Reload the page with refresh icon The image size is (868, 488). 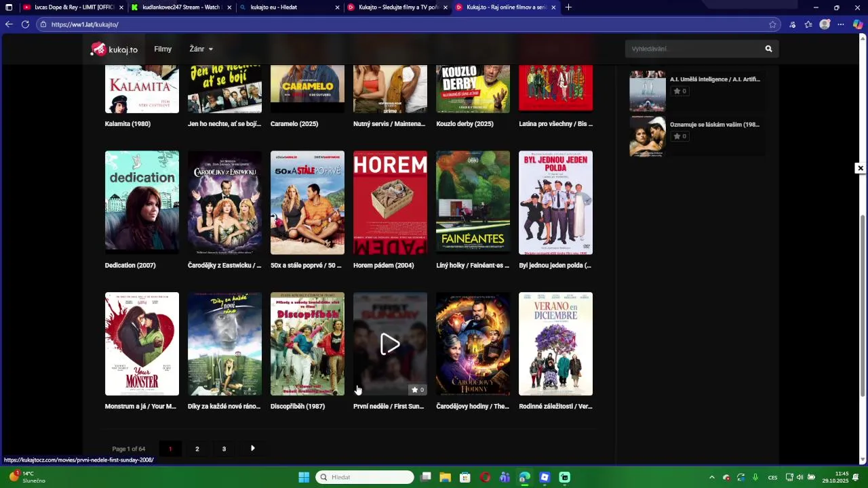[x=25, y=24]
